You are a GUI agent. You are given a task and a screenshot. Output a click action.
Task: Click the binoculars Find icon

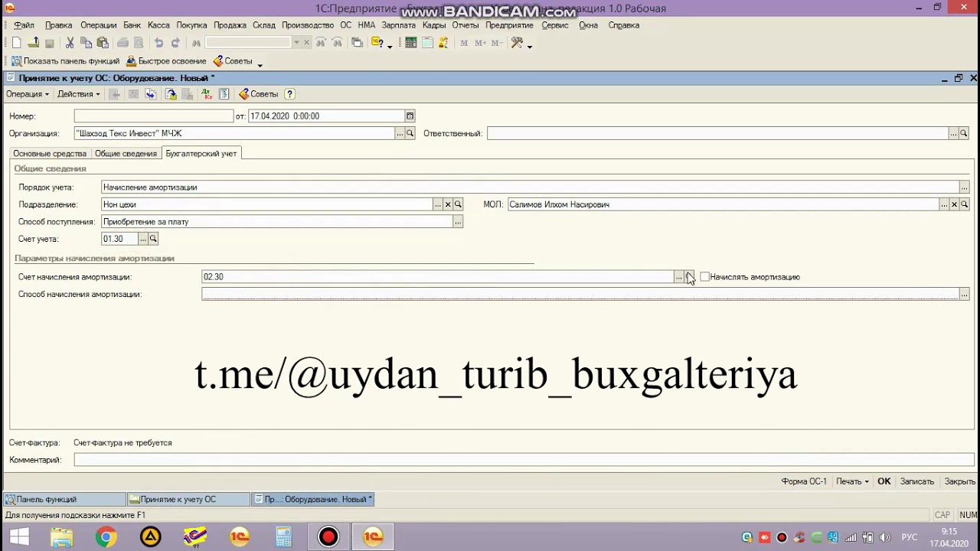tap(197, 43)
